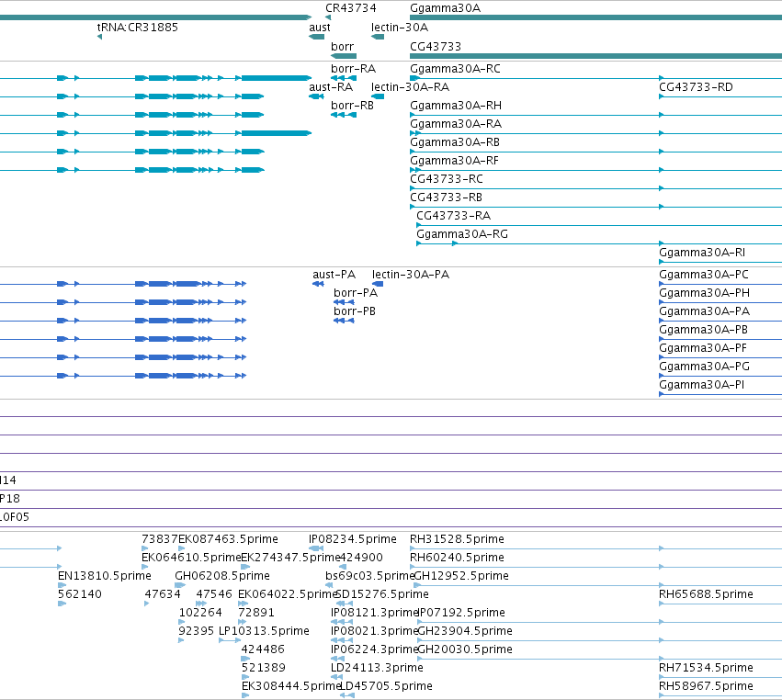782x700 pixels.
Task: Select the 47634 feature label
Action: click(163, 594)
